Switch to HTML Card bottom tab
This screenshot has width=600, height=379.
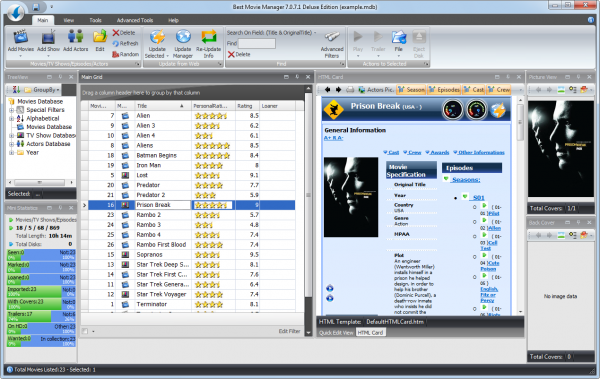[370, 333]
